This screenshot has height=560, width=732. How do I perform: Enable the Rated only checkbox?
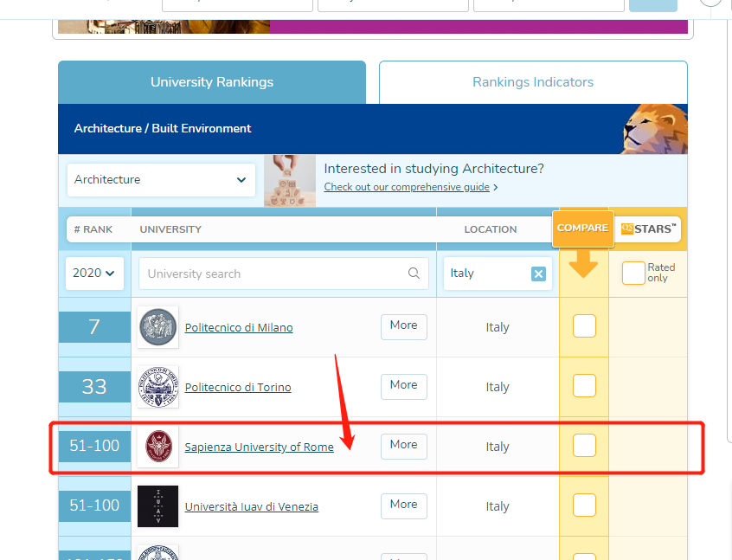click(633, 274)
